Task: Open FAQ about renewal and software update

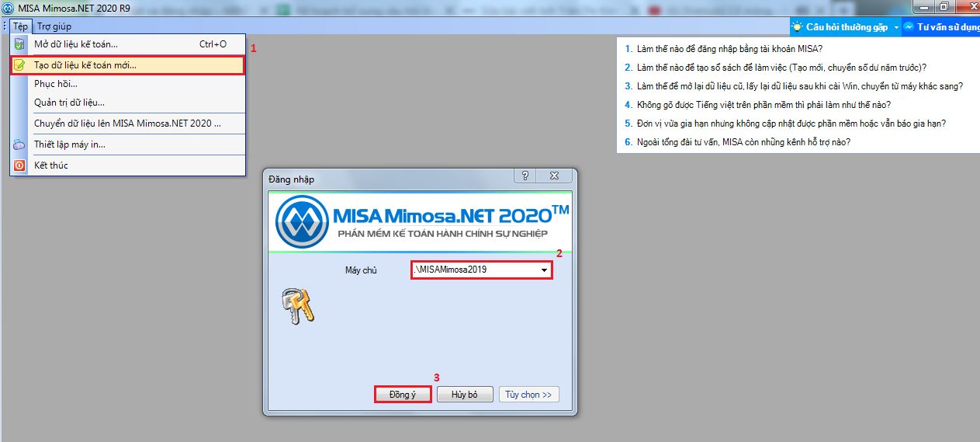Action: point(791,123)
